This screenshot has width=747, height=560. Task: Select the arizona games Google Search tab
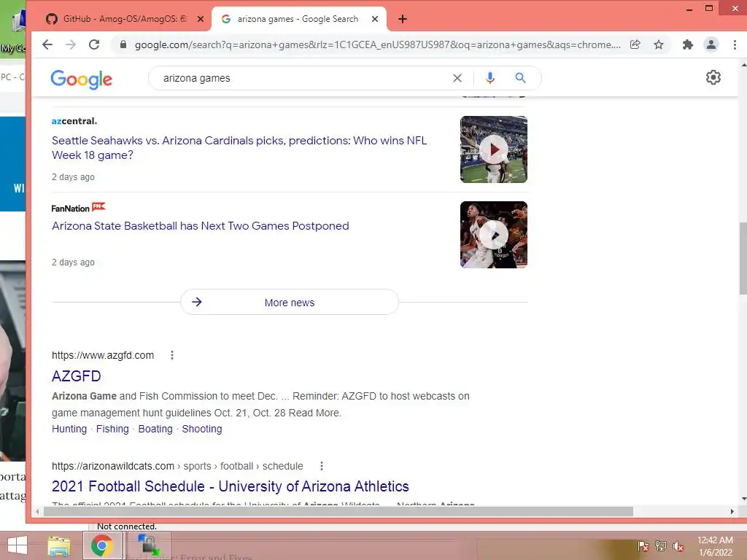click(x=298, y=19)
